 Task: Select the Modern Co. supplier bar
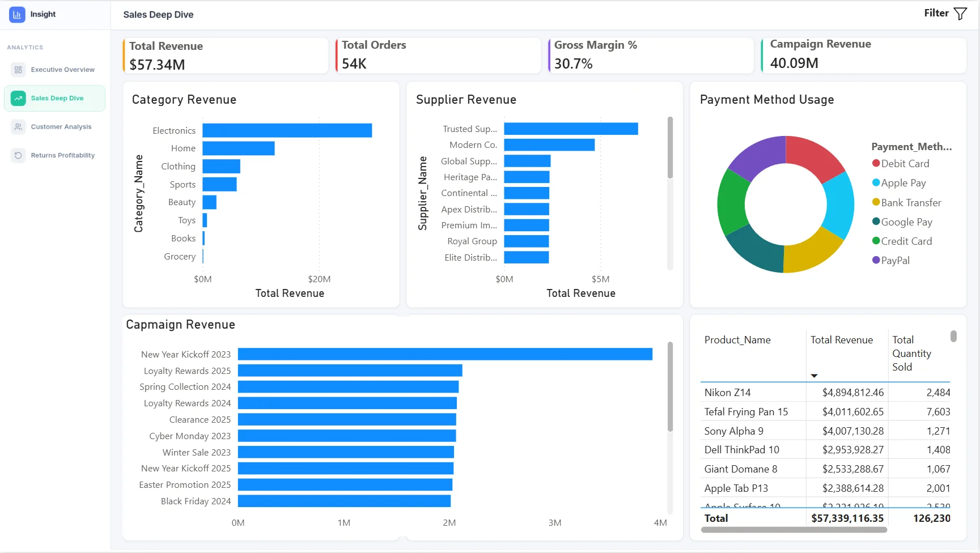[x=549, y=145]
